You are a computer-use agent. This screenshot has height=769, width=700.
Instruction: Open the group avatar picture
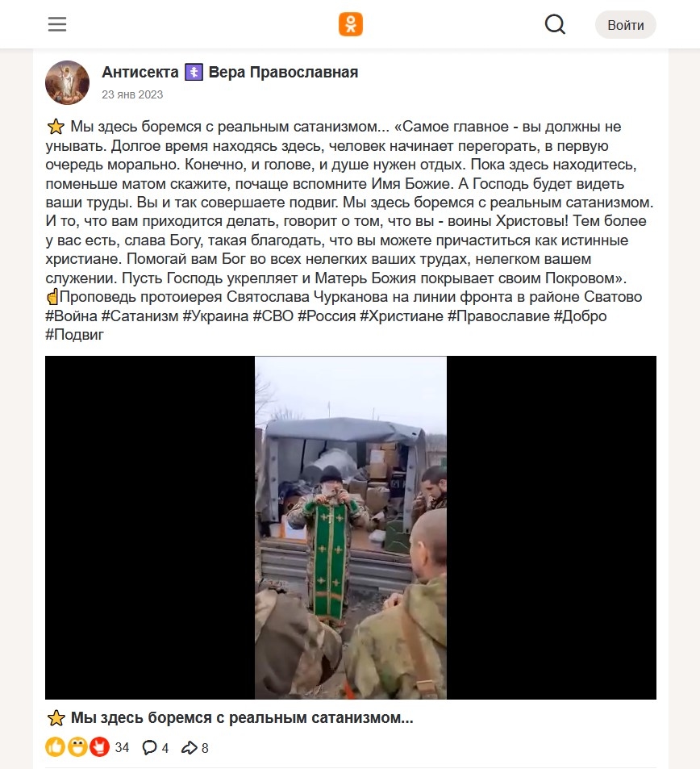67,82
